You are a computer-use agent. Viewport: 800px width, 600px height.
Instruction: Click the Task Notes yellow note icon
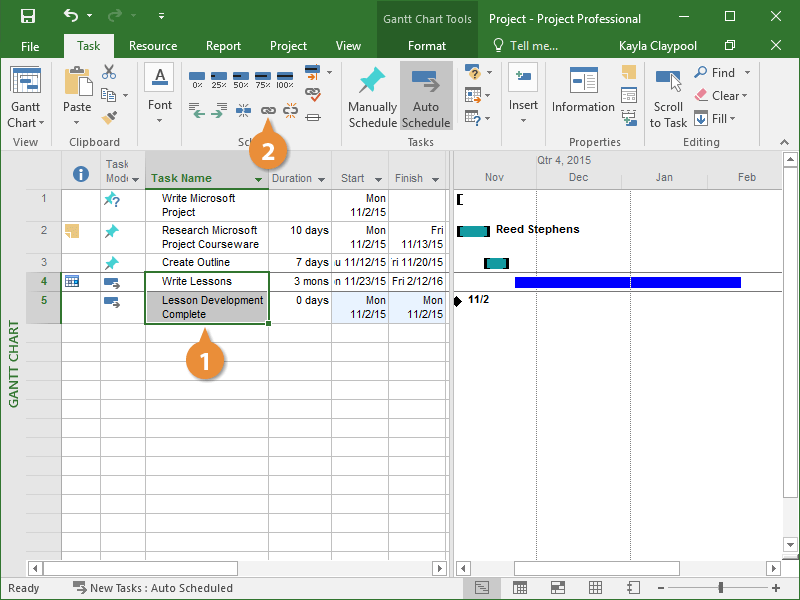click(628, 72)
